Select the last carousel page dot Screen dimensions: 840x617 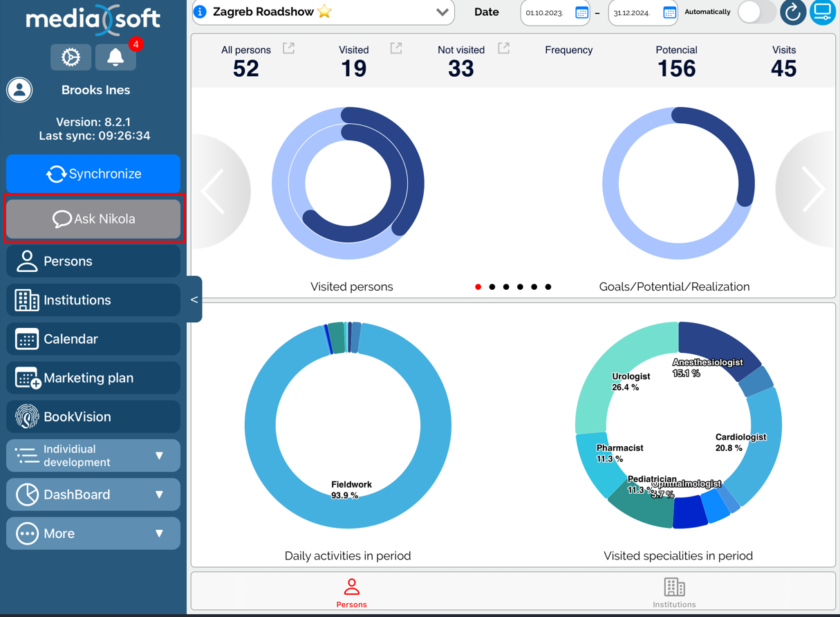coord(548,286)
